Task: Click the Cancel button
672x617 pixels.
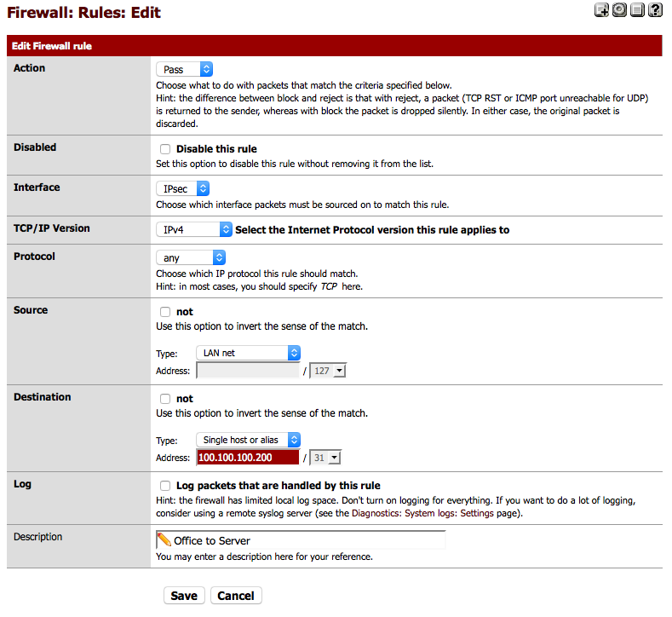Action: point(236,596)
